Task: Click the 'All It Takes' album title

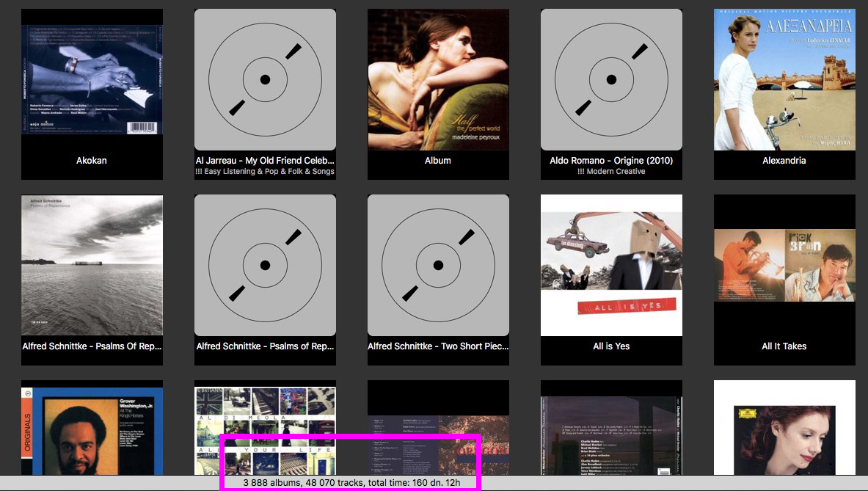Action: click(784, 346)
